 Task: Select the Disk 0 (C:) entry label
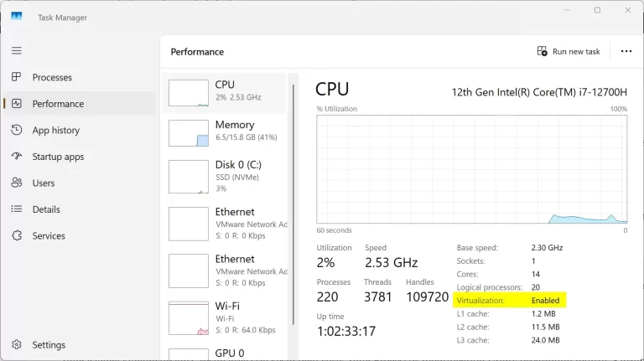(x=238, y=164)
